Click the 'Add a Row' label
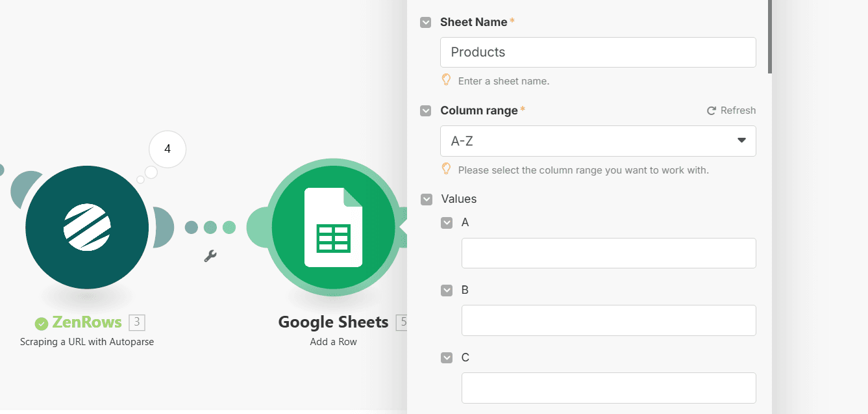The image size is (868, 414). tap(333, 341)
